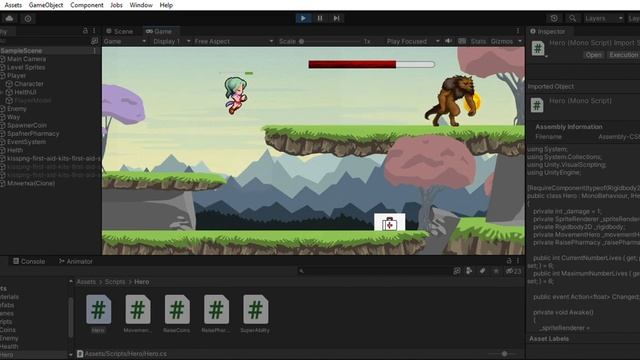Adjust the Project icon size slider
This screenshot has width=640, height=360.
[504, 354]
